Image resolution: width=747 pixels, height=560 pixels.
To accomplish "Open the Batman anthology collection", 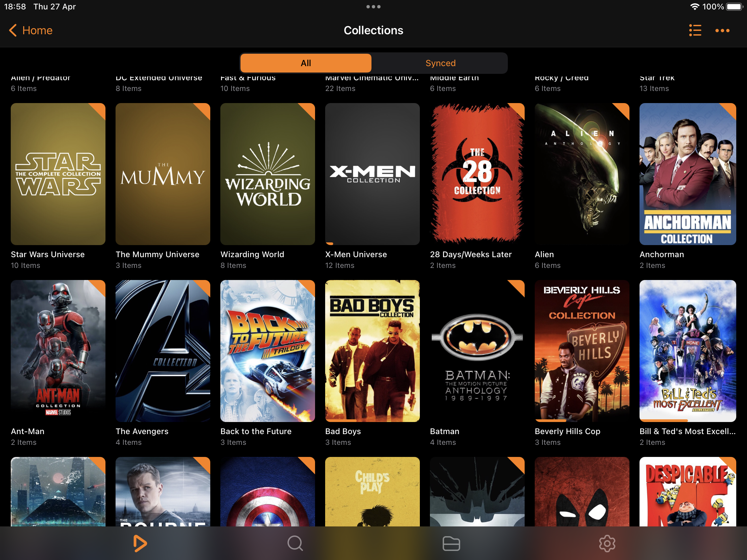I will [477, 351].
